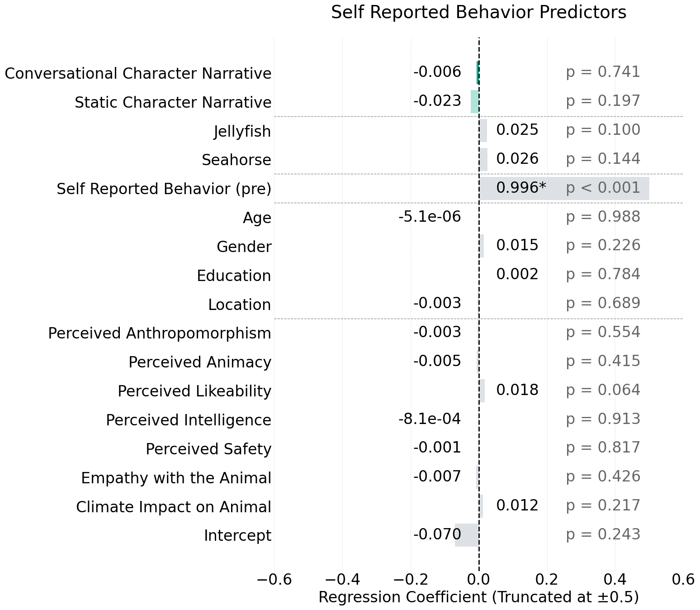700x610 pixels.
Task: Click the Education p = 0.784 text
Action: click(x=603, y=274)
